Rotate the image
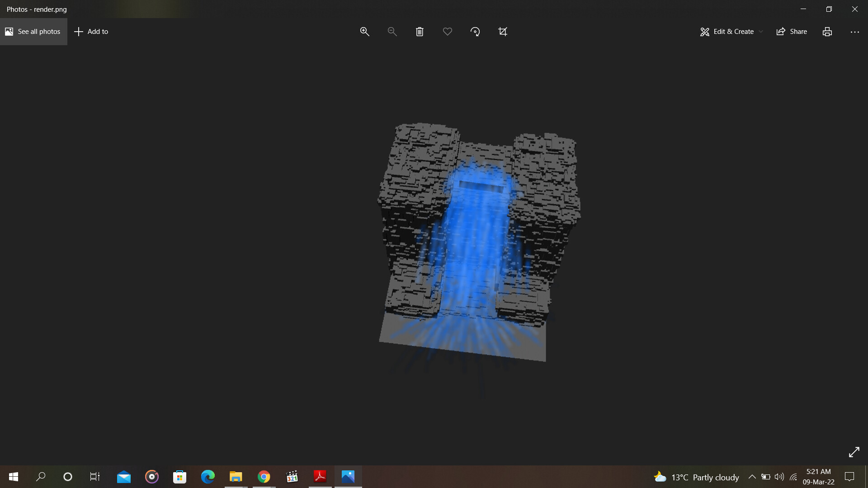The image size is (868, 488). click(475, 32)
